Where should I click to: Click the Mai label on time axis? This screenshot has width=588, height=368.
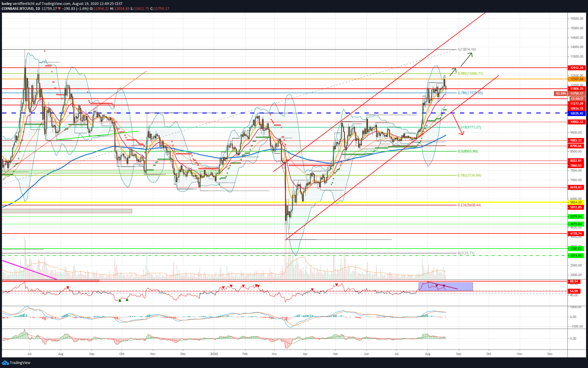335,354
